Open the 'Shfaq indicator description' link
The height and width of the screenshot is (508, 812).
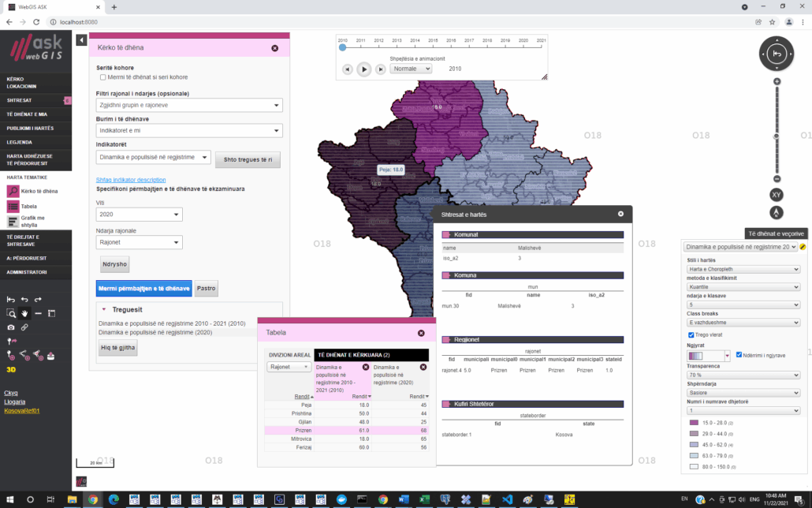coord(131,180)
